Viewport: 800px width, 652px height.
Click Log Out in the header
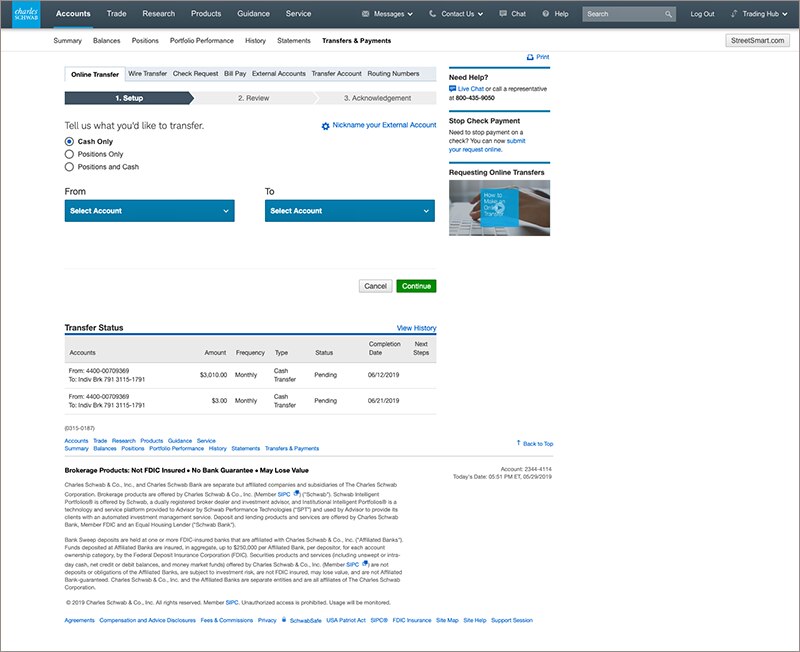coord(703,14)
